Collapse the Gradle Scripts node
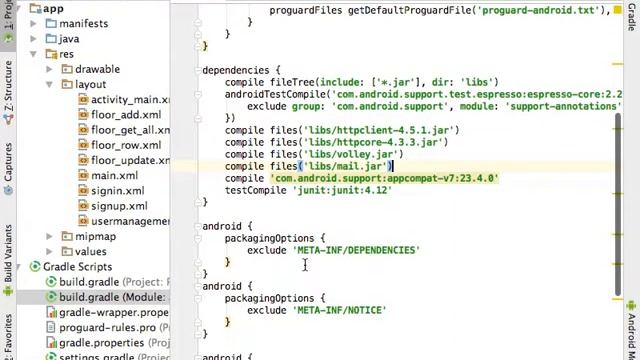Image resolution: width=640 pixels, height=360 pixels. click(19, 267)
